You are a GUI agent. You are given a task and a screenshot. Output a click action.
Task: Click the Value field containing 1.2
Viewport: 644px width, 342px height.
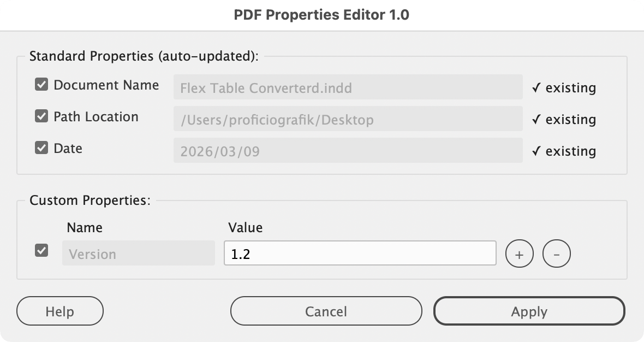360,253
